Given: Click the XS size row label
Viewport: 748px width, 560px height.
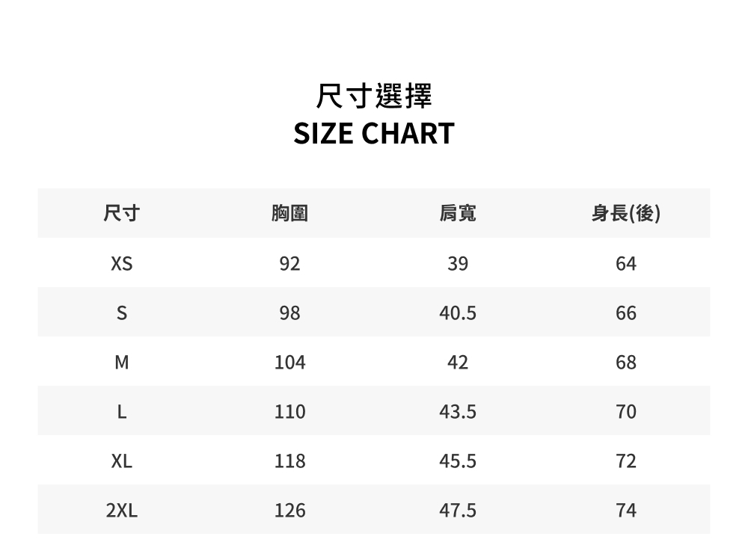Looking at the screenshot, I should tap(121, 264).
